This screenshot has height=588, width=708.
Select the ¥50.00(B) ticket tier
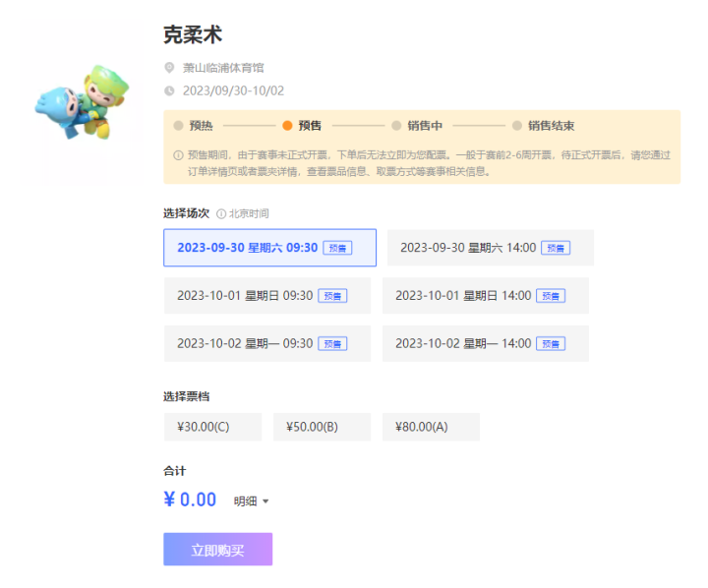click(x=322, y=427)
